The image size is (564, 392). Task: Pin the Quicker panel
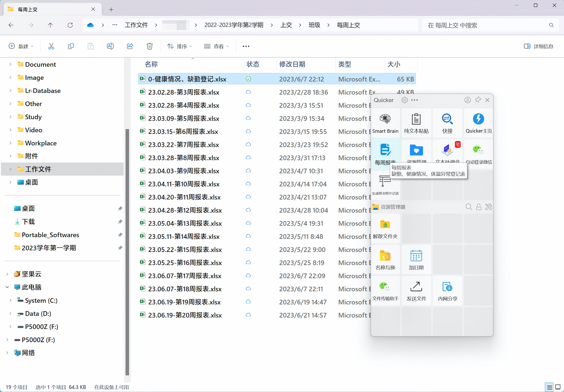click(x=478, y=100)
